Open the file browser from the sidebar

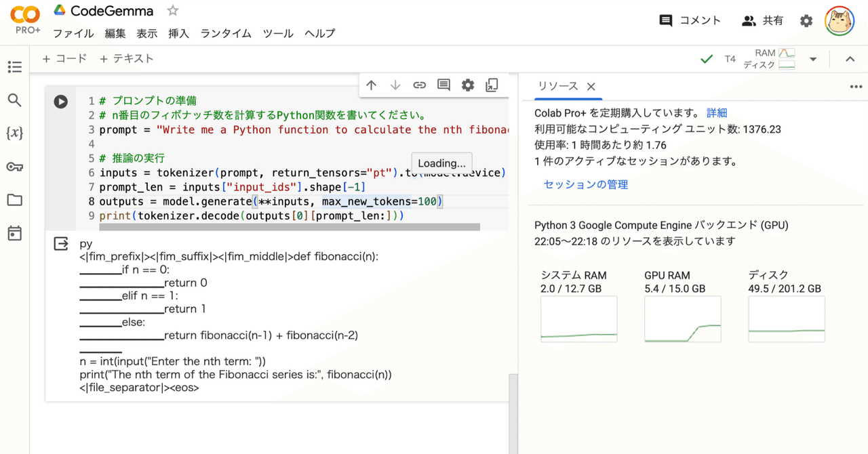[x=14, y=200]
